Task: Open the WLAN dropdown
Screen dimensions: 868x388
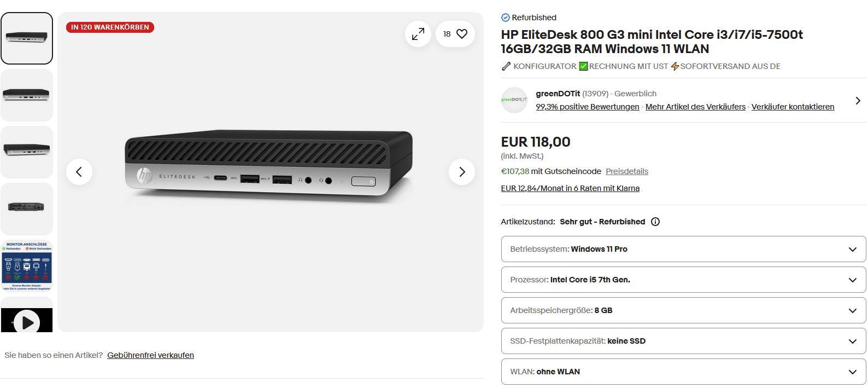Action: [x=683, y=372]
